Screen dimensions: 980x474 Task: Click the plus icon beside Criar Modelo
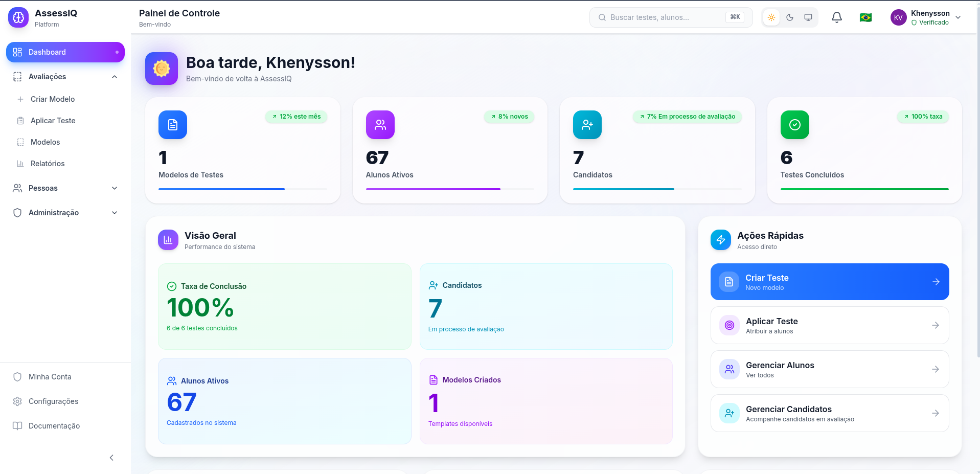click(20, 99)
